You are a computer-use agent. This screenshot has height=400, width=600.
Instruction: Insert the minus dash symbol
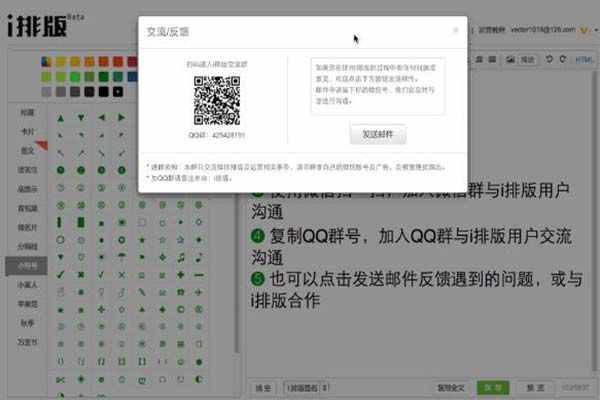(199, 275)
